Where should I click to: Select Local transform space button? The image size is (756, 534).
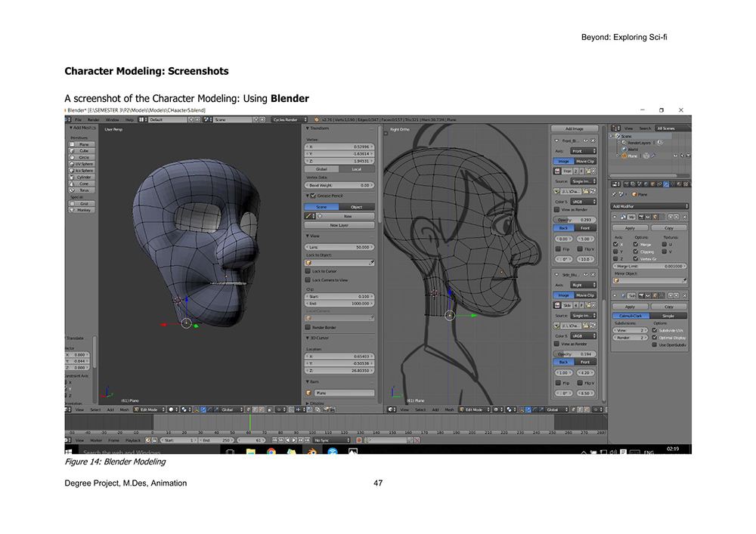(357, 169)
